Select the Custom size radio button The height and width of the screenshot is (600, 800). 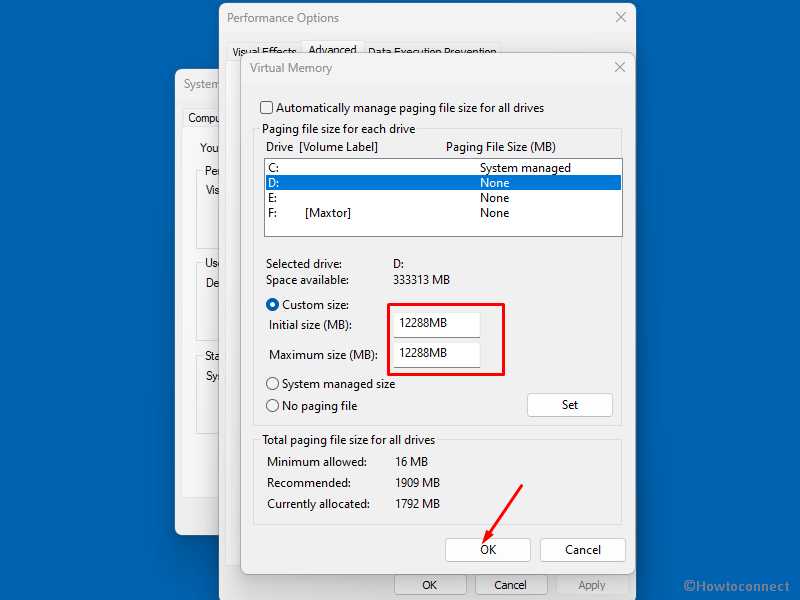[271, 304]
